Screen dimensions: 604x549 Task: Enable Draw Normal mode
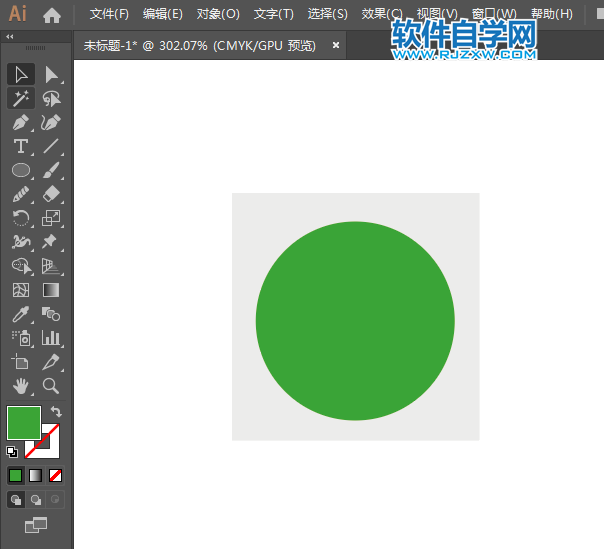point(16,500)
